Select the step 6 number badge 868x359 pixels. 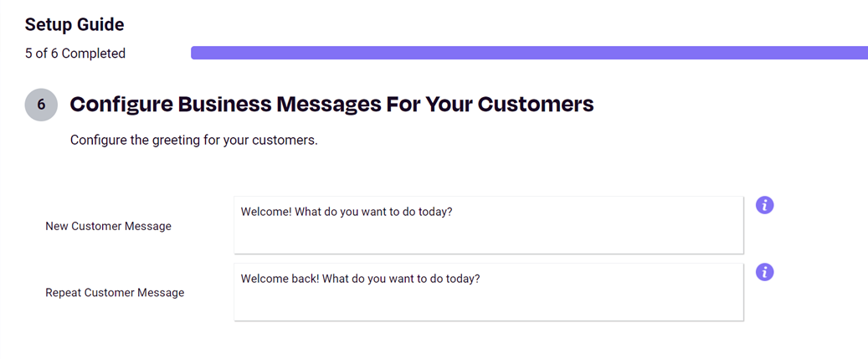pyautogui.click(x=42, y=105)
